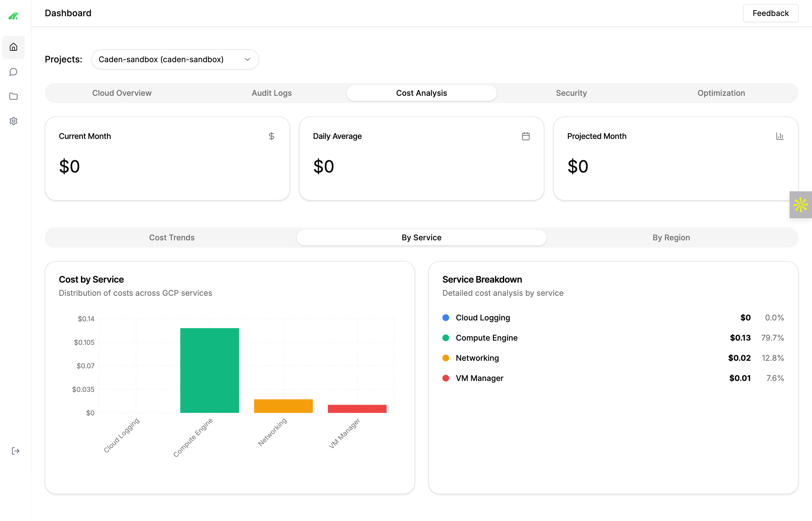Click the dollar sign icon on Current Month
This screenshot has height=521, width=812.
[271, 136]
